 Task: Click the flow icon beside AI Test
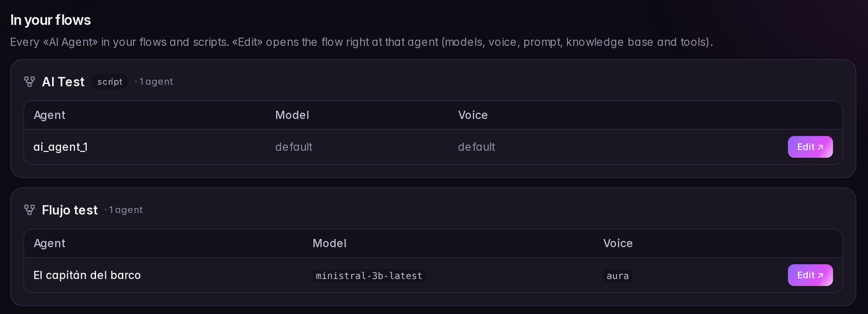coord(30,82)
